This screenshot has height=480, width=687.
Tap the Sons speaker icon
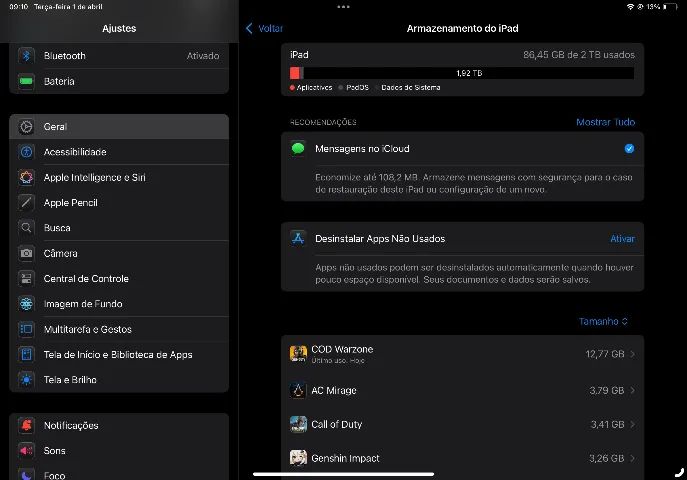pos(26,451)
